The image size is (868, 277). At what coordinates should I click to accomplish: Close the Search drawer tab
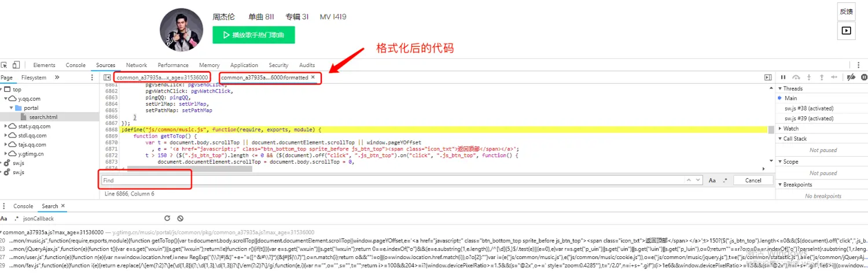point(63,206)
